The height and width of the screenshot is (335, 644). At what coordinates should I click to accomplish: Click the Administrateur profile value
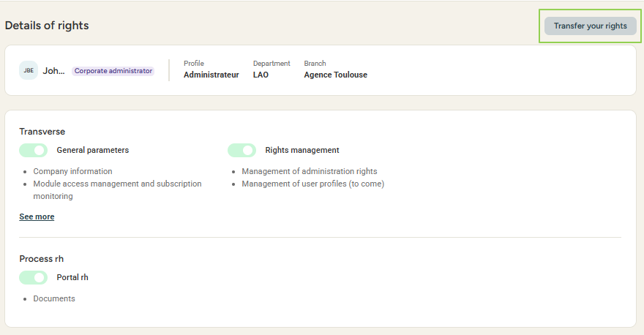pos(211,75)
